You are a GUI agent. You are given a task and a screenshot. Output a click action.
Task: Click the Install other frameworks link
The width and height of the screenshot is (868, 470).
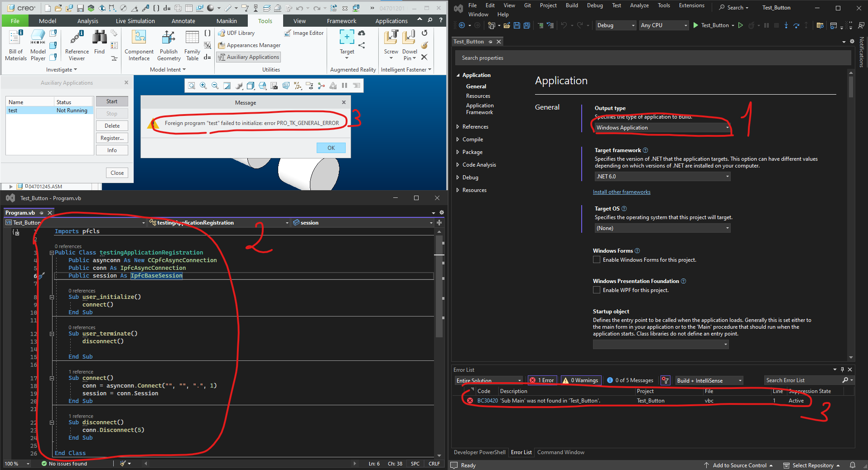pyautogui.click(x=622, y=192)
